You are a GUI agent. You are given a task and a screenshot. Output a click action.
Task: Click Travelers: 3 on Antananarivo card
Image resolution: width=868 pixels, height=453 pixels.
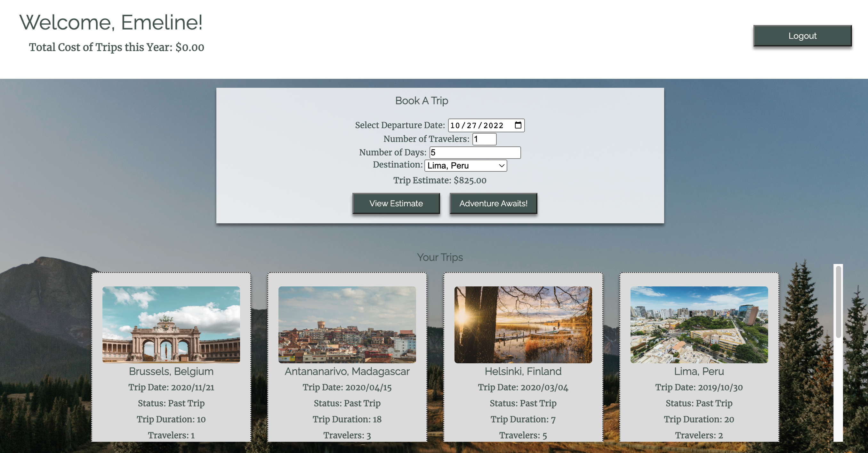[x=347, y=435]
